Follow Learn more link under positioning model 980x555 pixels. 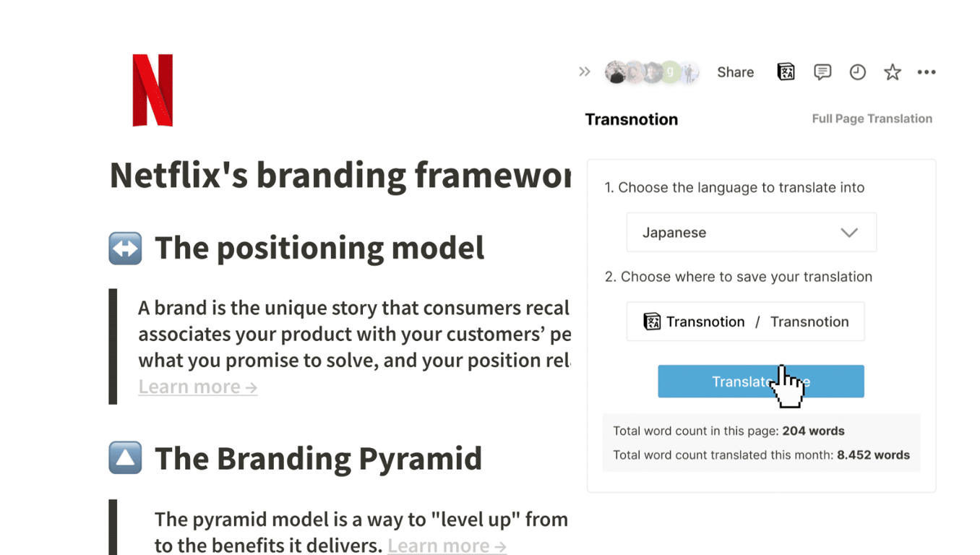[197, 387]
